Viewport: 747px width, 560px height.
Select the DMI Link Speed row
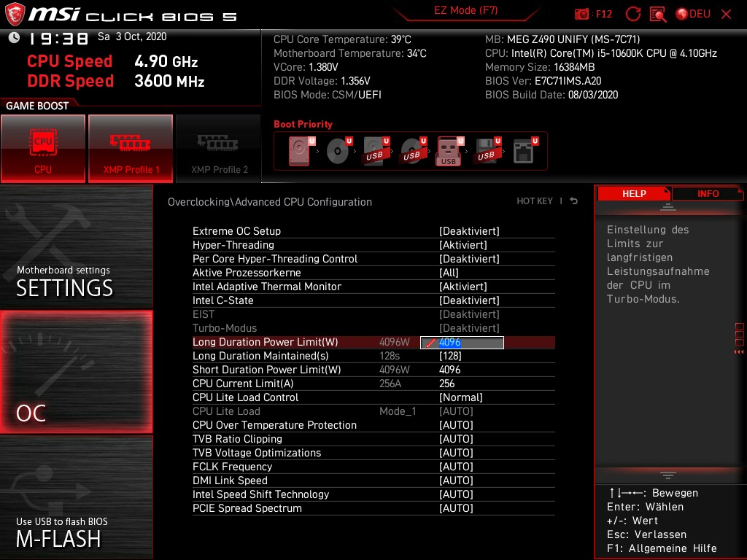click(373, 480)
